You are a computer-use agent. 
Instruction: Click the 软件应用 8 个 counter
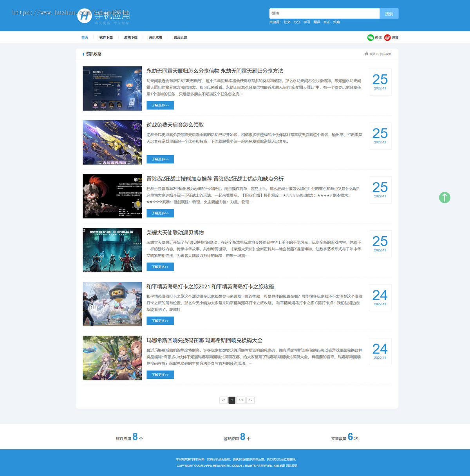tap(129, 437)
